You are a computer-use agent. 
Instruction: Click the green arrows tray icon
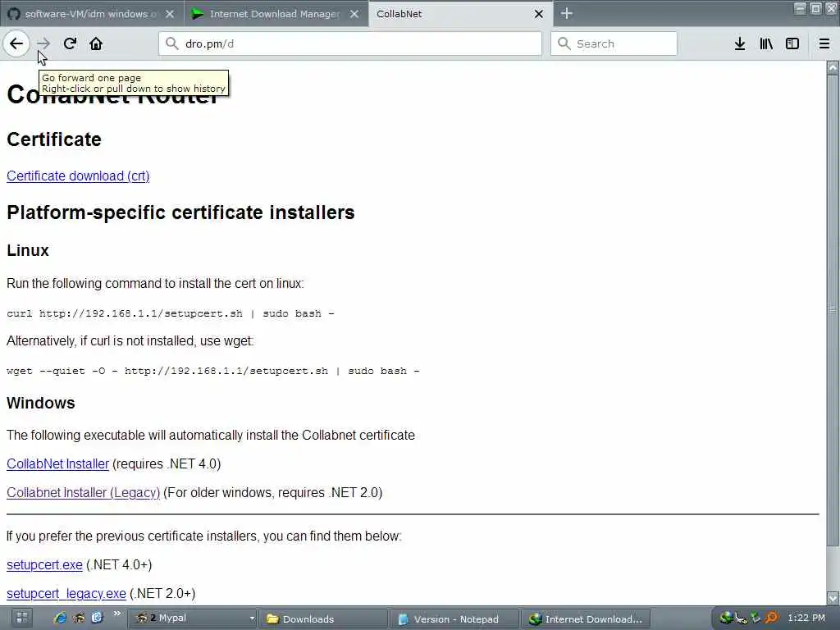(756, 619)
